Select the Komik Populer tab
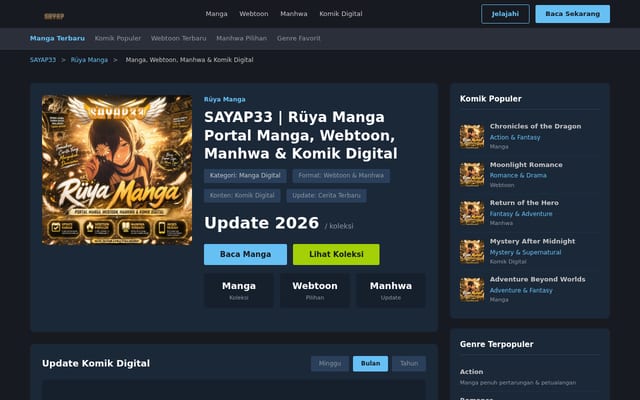640x400 pixels. click(118, 38)
